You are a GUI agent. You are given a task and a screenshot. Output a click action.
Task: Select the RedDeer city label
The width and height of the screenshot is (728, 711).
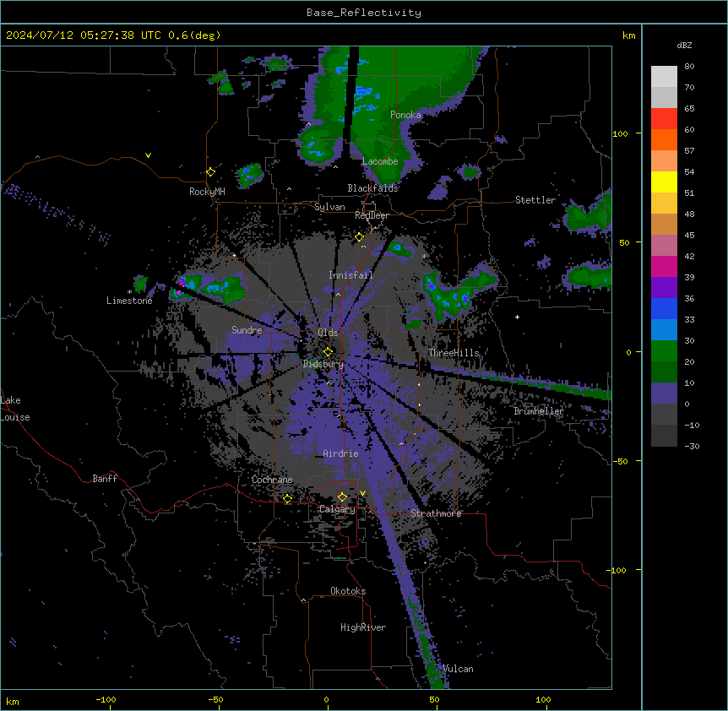click(x=372, y=215)
